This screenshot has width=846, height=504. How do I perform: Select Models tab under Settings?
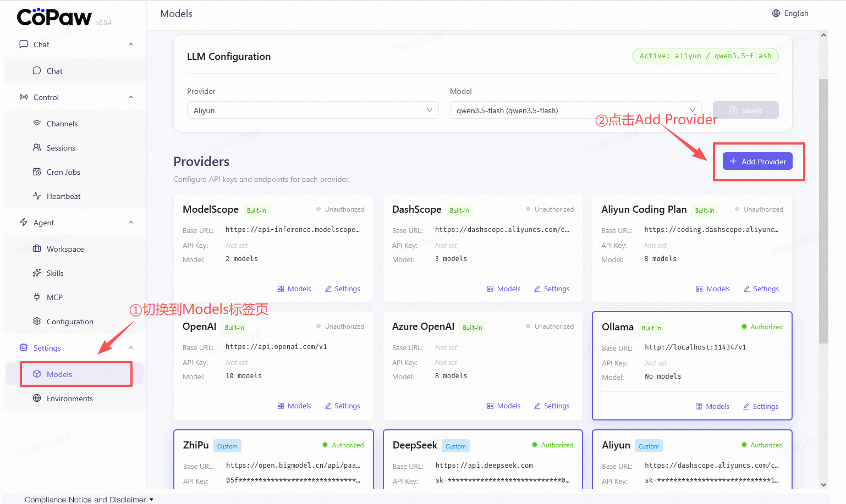click(x=59, y=374)
